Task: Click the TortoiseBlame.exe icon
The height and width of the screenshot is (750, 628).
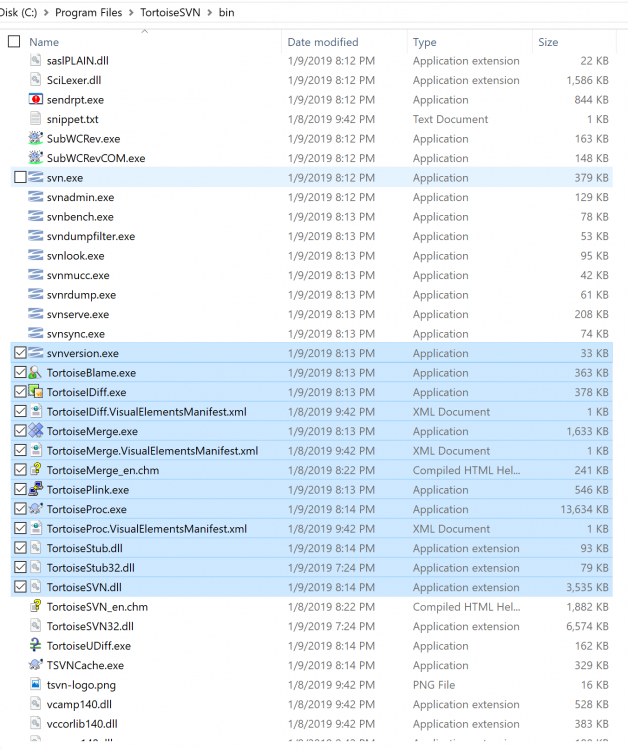Action: click(x=35, y=373)
